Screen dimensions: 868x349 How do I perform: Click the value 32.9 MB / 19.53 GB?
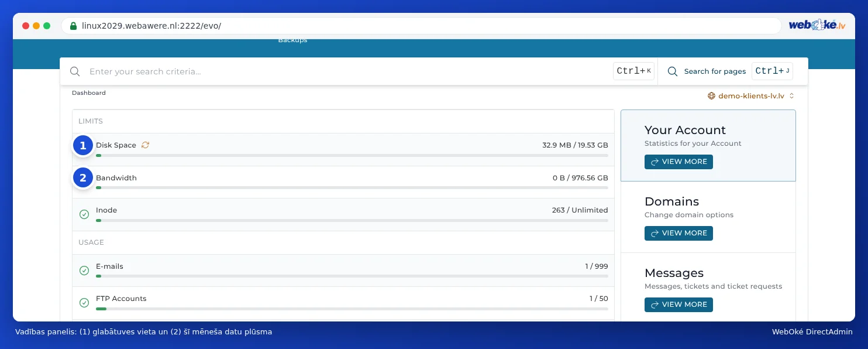(575, 145)
